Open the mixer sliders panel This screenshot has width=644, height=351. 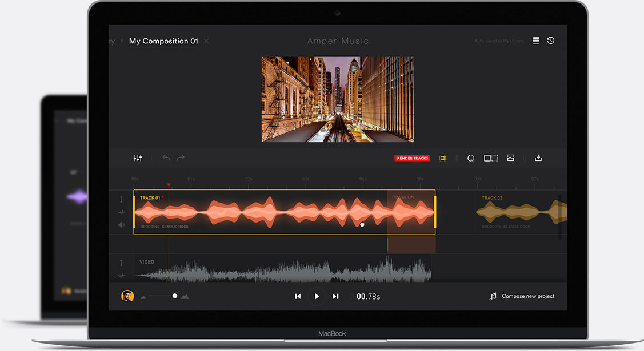pos(138,158)
